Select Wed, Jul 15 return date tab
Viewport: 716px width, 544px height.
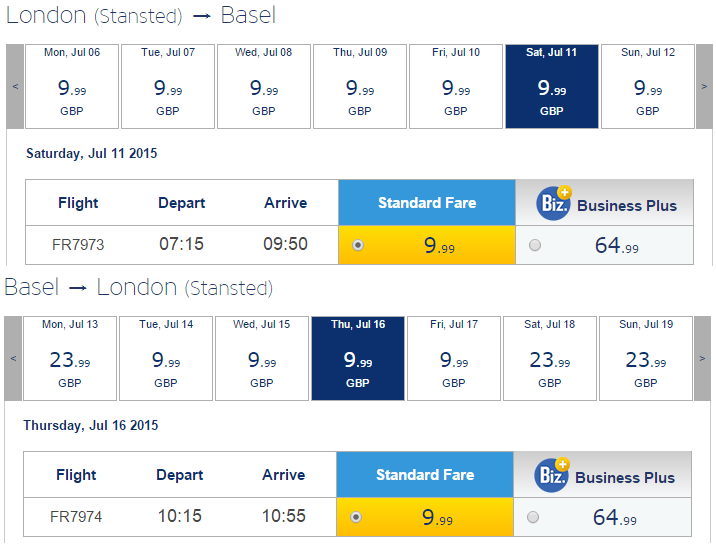click(262, 359)
